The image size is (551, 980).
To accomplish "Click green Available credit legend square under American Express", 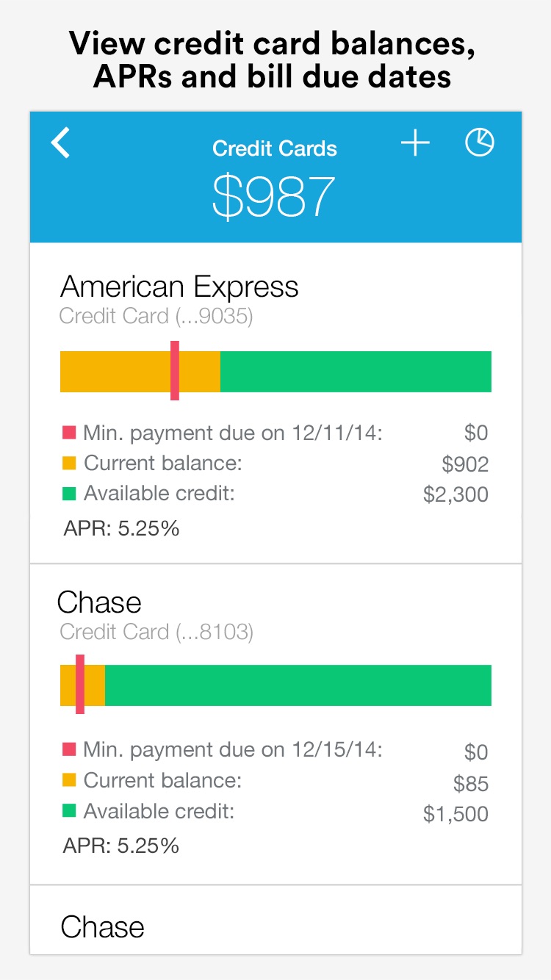I will 69,494.
